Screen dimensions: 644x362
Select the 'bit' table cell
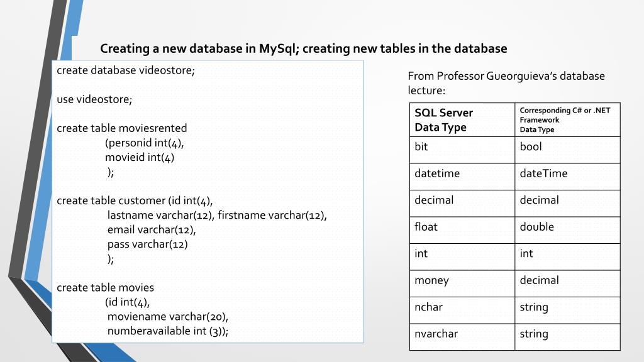[x=462, y=150]
